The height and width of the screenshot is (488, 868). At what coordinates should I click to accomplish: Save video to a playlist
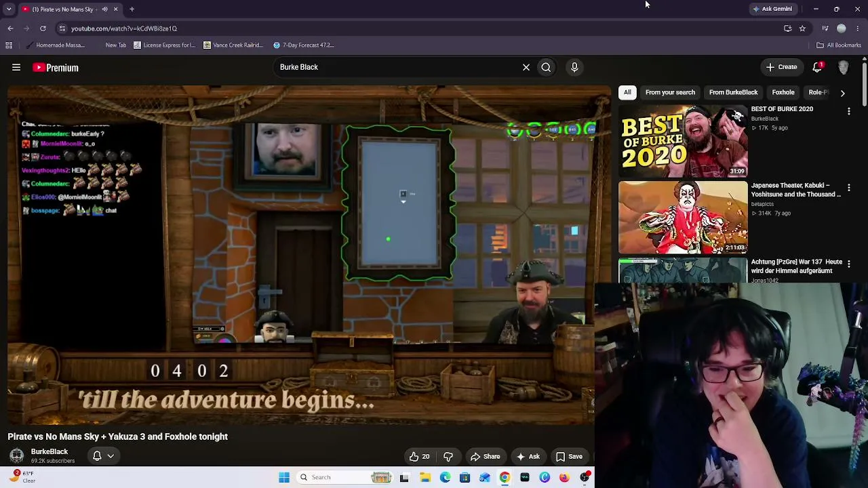pos(569,457)
